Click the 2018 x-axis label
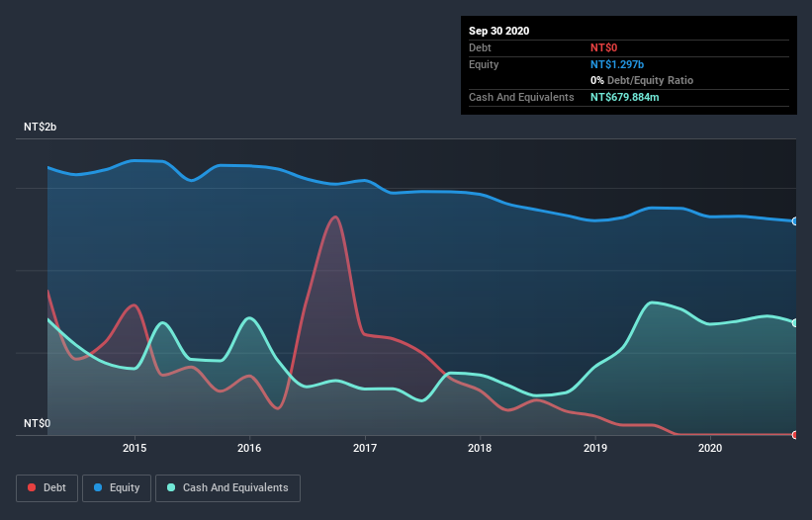Viewport: 812px width, 520px height. point(480,448)
